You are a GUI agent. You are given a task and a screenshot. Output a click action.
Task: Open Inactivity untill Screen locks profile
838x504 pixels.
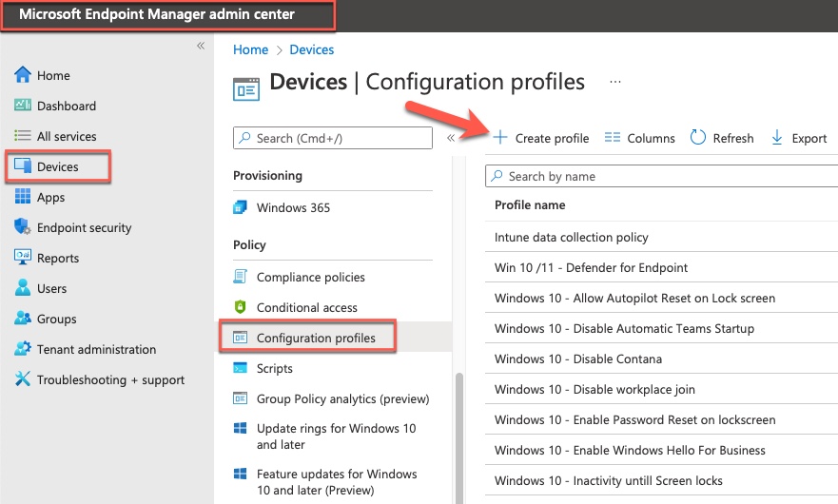609,481
